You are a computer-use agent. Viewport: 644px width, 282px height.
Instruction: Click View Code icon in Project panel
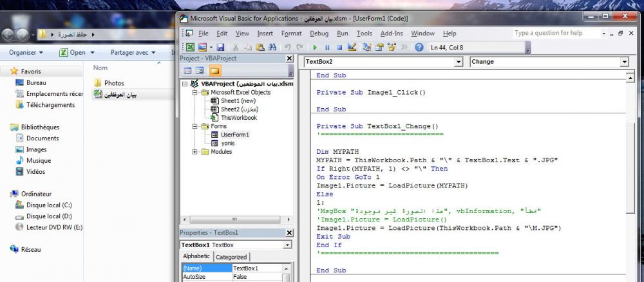click(187, 71)
